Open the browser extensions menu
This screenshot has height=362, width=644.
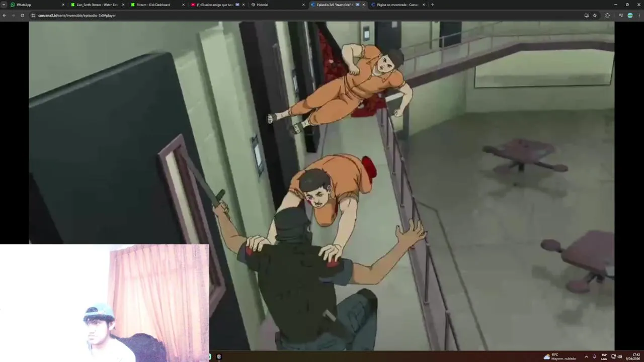pos(607,16)
